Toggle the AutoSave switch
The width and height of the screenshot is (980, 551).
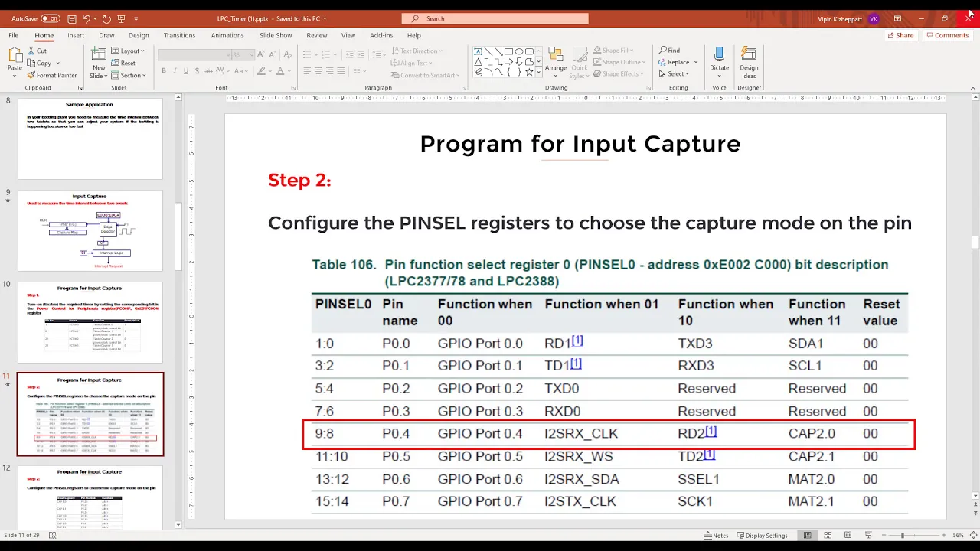tap(51, 18)
